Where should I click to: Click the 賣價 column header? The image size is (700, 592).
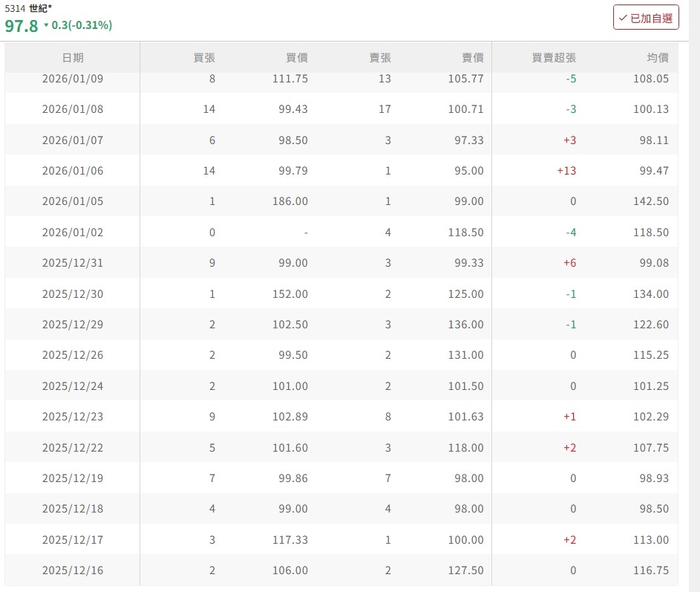click(x=472, y=58)
